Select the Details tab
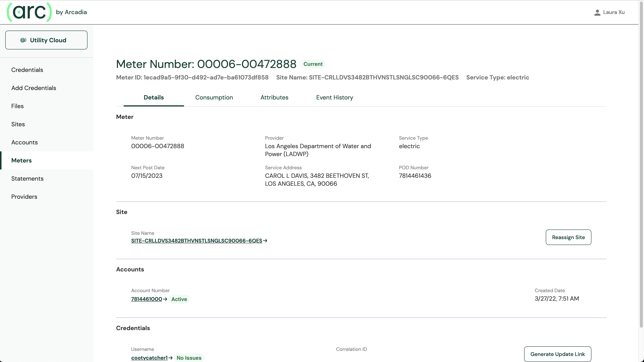Viewport: 644px width, 362px height. [x=153, y=97]
